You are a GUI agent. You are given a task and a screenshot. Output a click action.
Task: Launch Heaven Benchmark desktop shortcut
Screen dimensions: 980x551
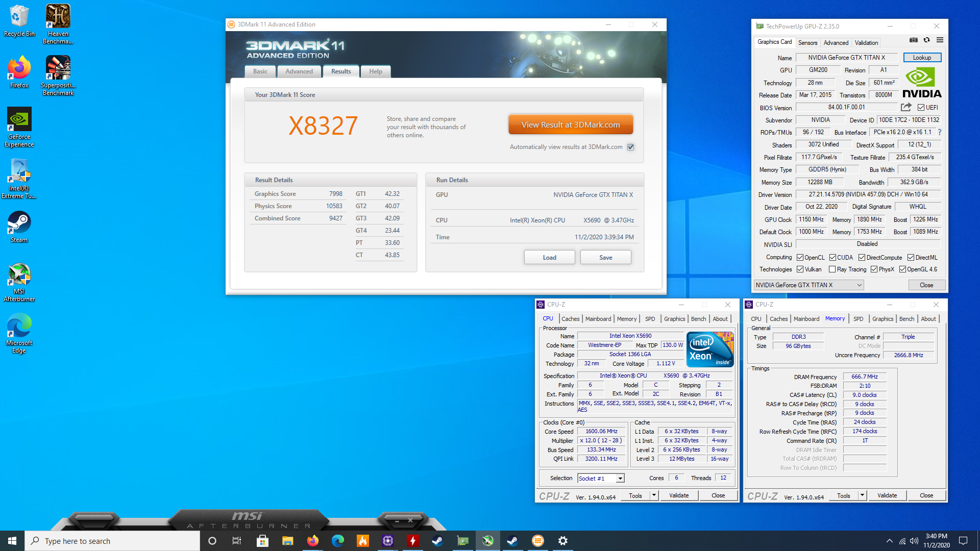tap(58, 24)
